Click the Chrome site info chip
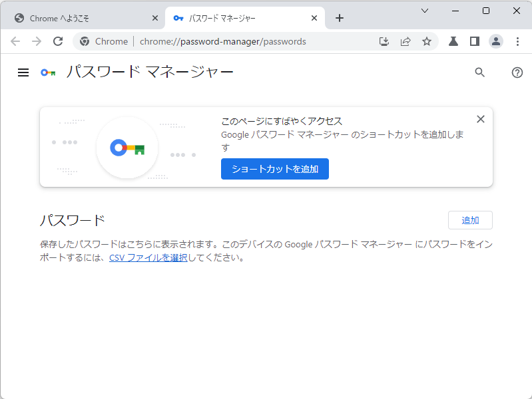This screenshot has width=532, height=399. (x=104, y=41)
